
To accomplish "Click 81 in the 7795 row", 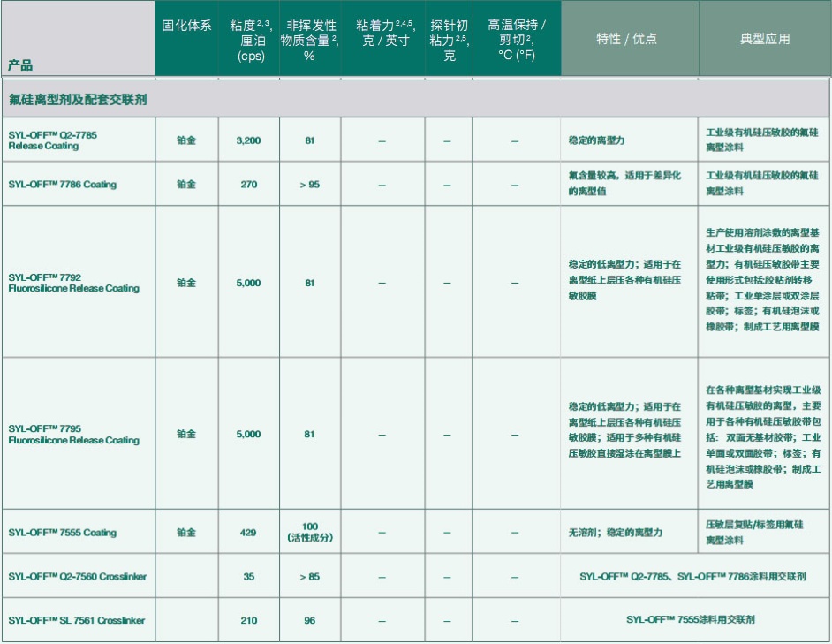I will (309, 435).
